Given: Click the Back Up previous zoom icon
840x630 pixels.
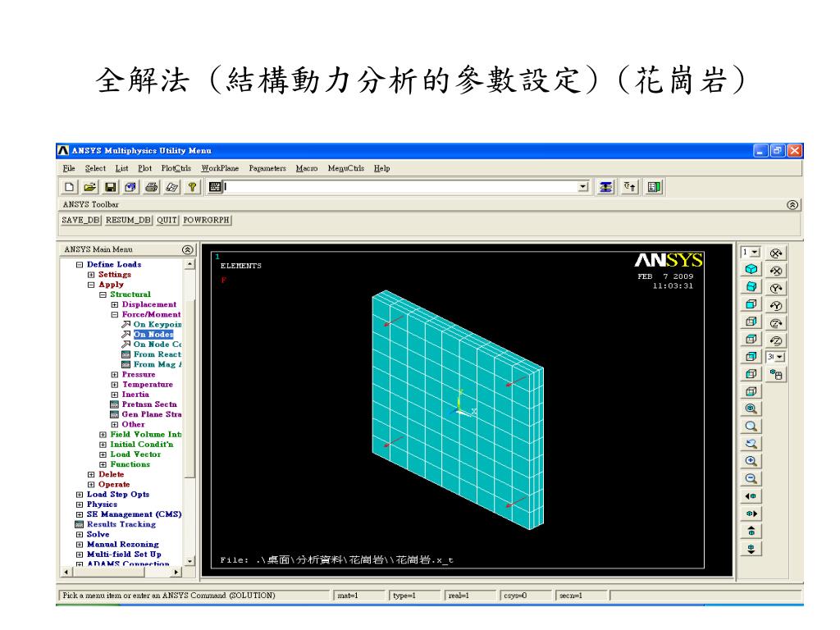Looking at the screenshot, I should point(751,444).
